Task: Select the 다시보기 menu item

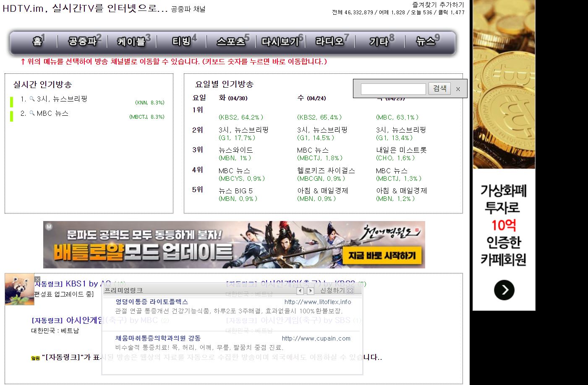Action: (282, 41)
